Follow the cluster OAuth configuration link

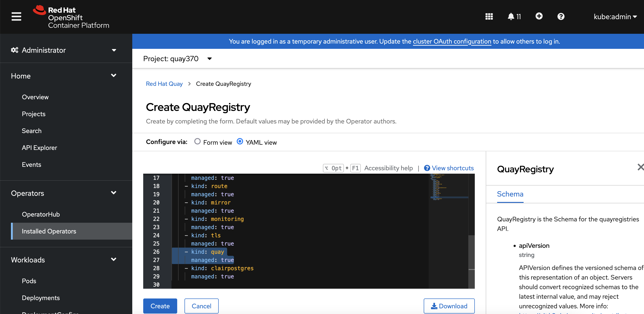click(452, 42)
